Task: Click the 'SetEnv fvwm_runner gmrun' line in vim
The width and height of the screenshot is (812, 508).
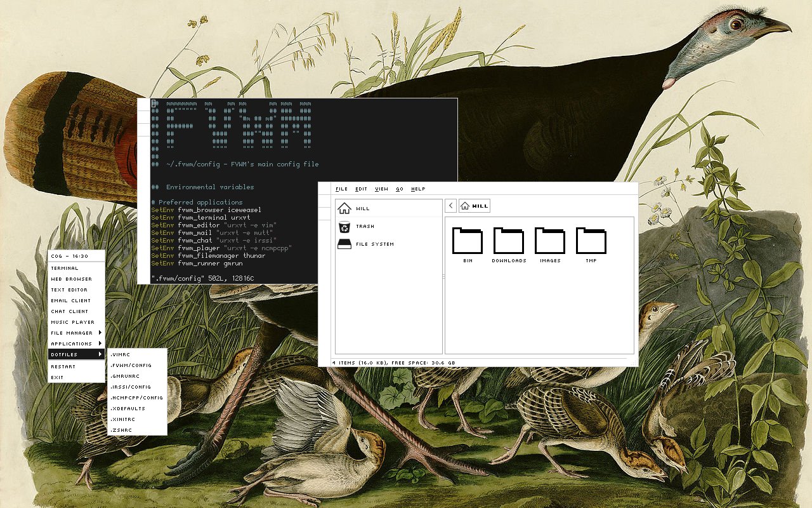Action: coord(197,263)
